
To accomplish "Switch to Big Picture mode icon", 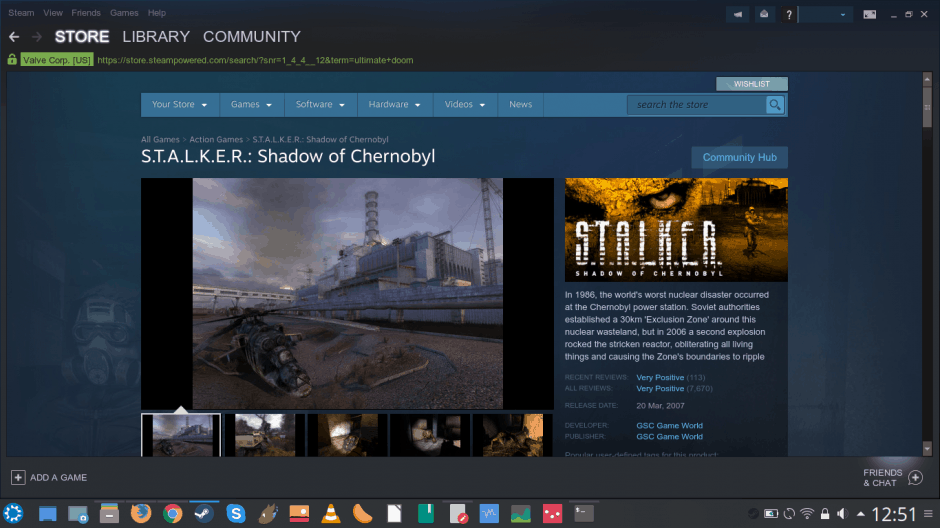I will click(x=869, y=14).
